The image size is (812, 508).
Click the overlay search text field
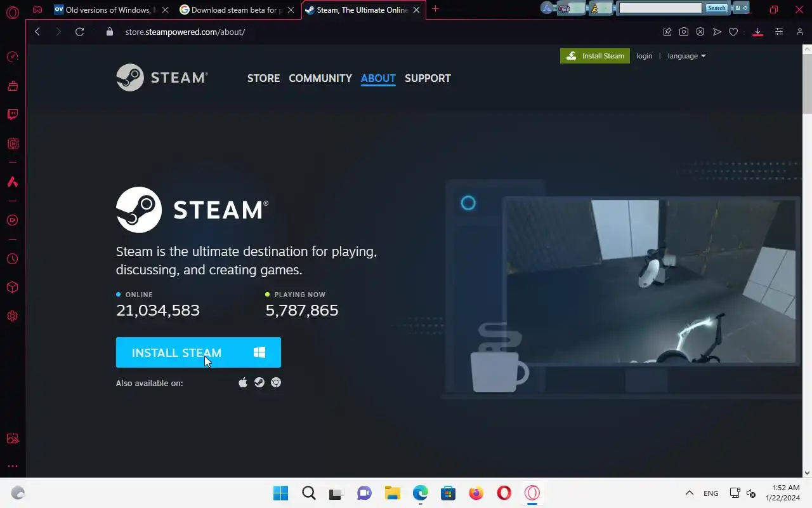point(660,8)
